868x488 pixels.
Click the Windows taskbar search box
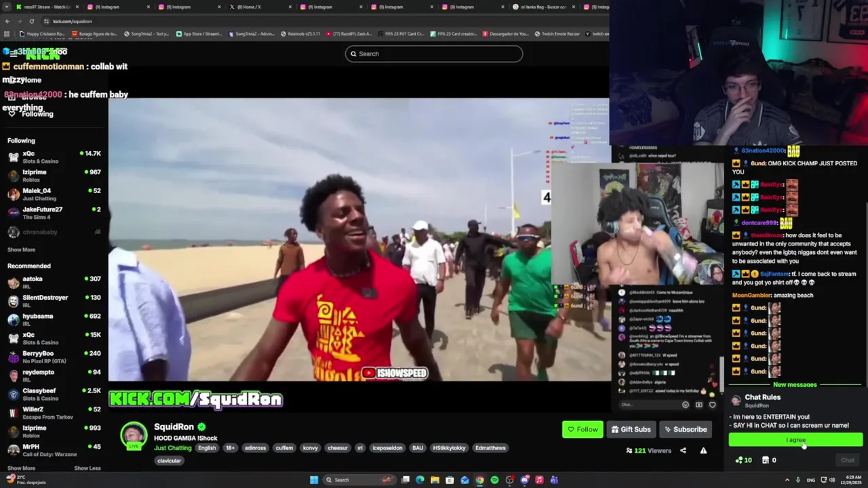[x=359, y=480]
